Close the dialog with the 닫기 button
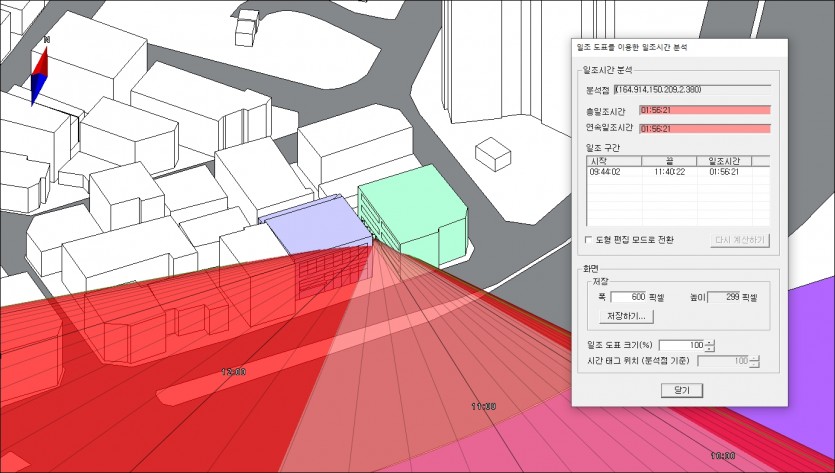This screenshot has height=473, width=835. tap(681, 391)
